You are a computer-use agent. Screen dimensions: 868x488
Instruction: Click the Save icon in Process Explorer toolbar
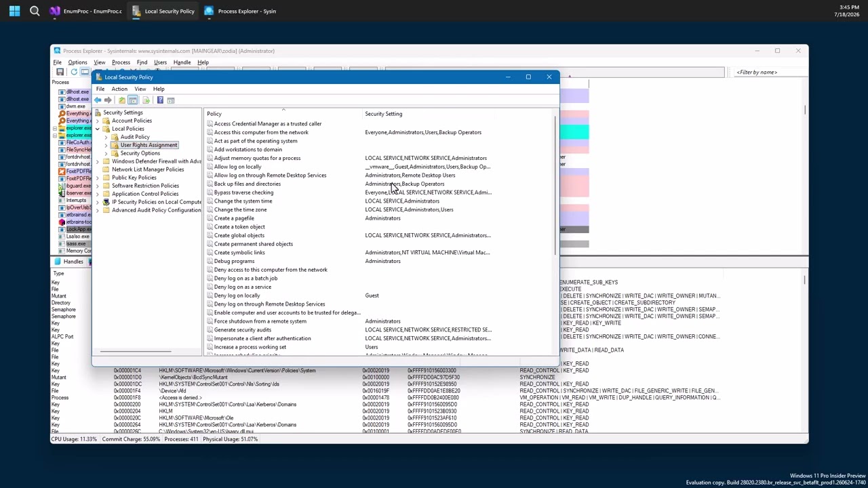click(60, 72)
